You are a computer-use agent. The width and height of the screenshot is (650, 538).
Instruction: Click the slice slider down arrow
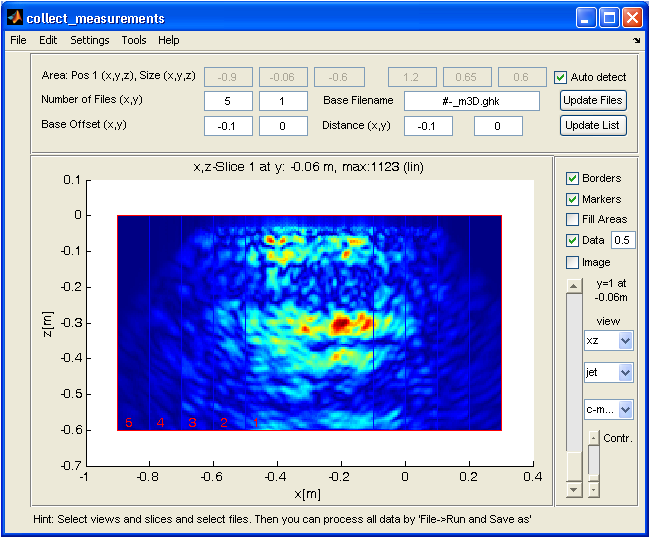[x=574, y=490]
